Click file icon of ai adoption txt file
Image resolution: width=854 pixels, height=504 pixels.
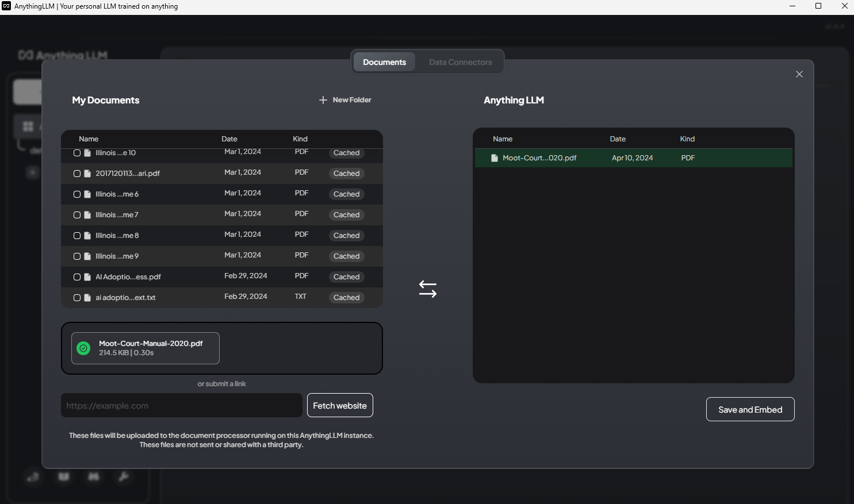tap(87, 298)
